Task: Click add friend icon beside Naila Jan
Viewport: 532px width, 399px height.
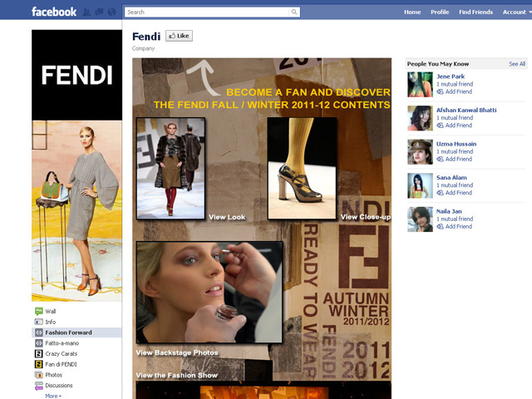Action: (440, 226)
